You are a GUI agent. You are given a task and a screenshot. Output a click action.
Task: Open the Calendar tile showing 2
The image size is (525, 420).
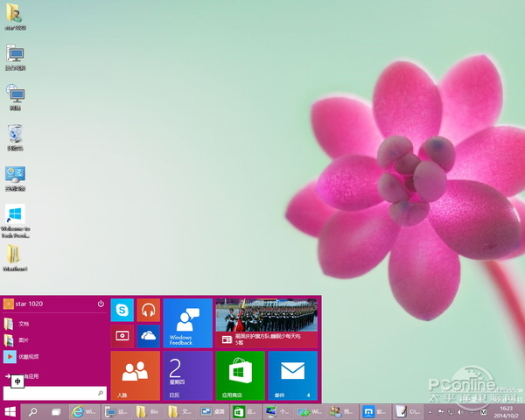pos(188,375)
